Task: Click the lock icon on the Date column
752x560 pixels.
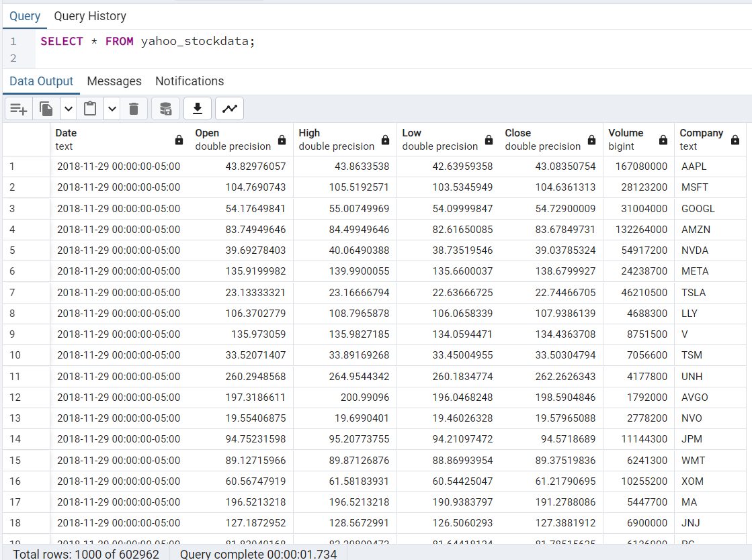Action: (179, 139)
